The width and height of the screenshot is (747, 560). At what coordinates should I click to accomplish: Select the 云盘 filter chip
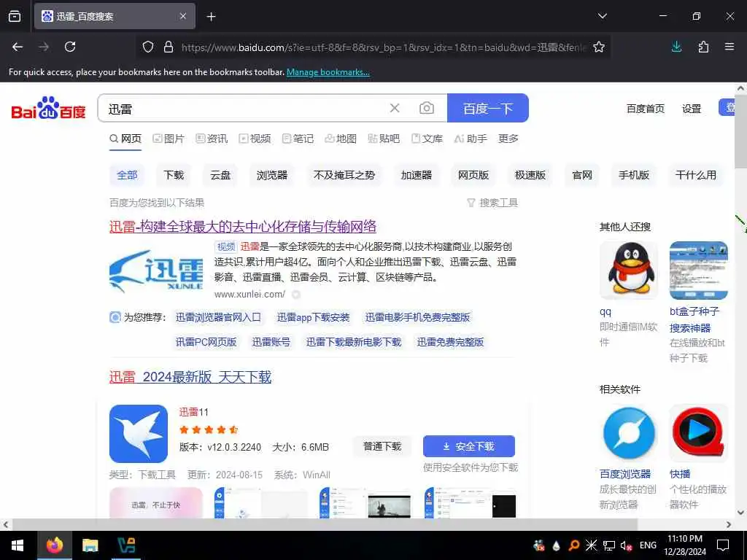[220, 175]
